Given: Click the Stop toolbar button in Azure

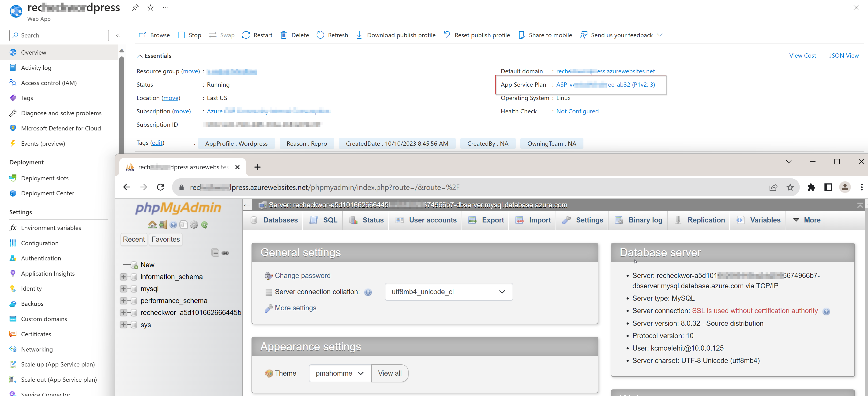Looking at the screenshot, I should [x=189, y=35].
